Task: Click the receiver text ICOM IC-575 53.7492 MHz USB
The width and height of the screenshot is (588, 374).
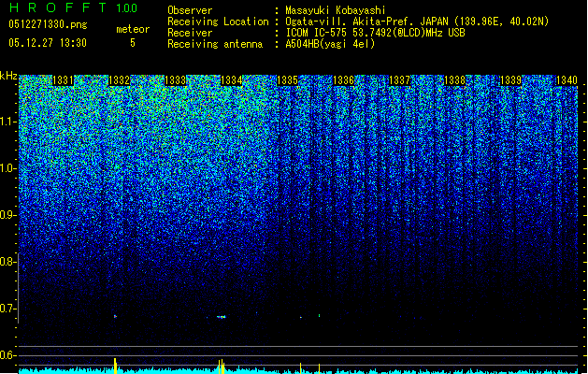Action: (375, 33)
